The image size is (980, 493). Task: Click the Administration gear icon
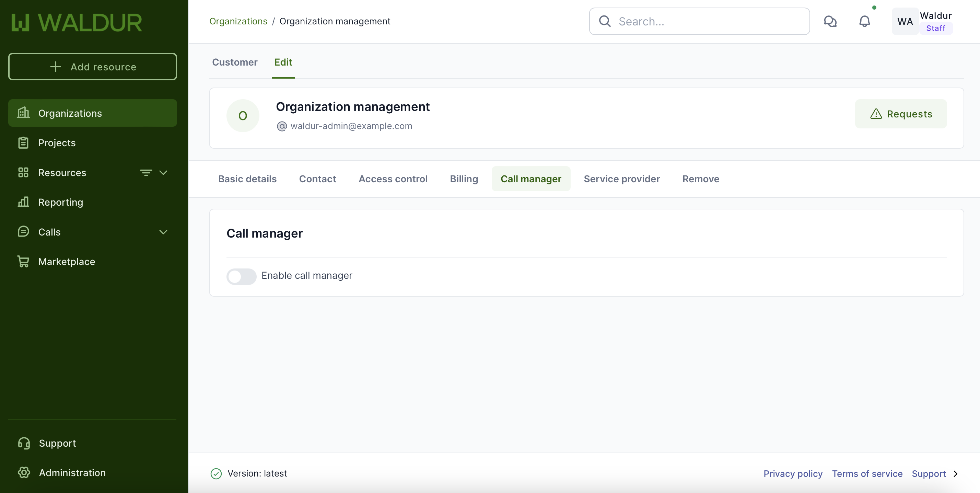point(24,472)
